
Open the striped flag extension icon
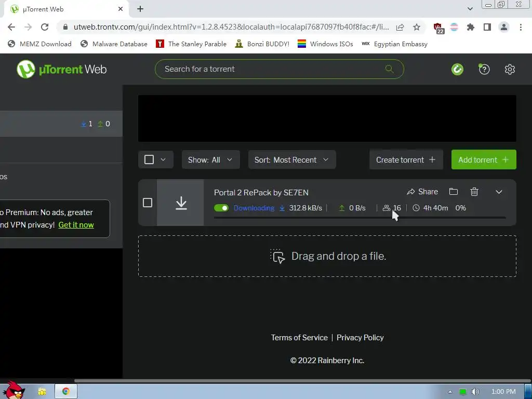(454, 27)
